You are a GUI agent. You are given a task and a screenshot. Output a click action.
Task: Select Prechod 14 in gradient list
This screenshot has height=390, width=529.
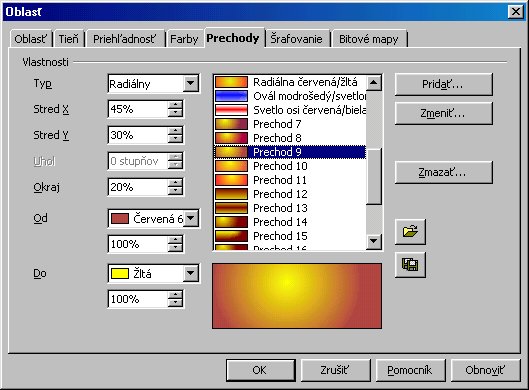(290, 222)
